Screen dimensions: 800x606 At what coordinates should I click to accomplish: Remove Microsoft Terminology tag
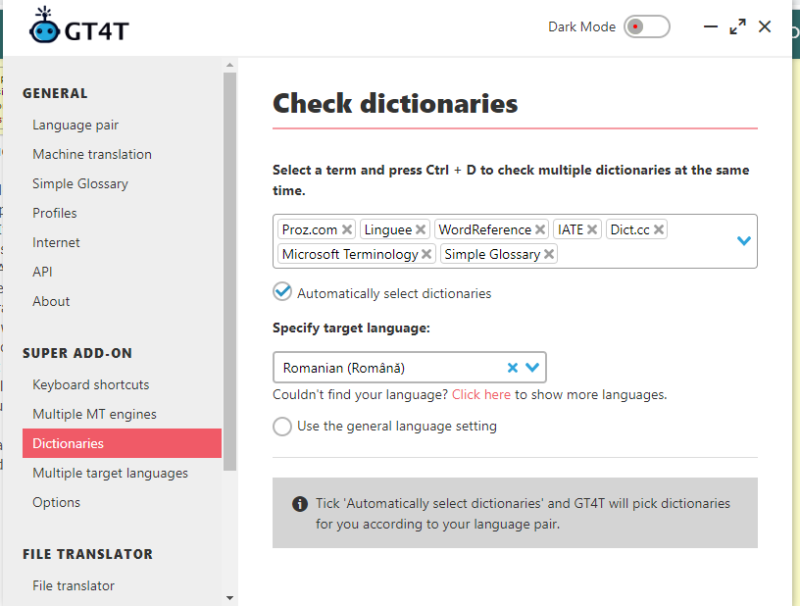[427, 254]
